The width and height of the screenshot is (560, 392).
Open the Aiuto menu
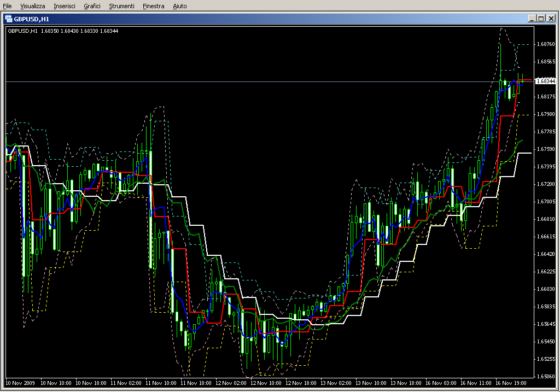(179, 6)
